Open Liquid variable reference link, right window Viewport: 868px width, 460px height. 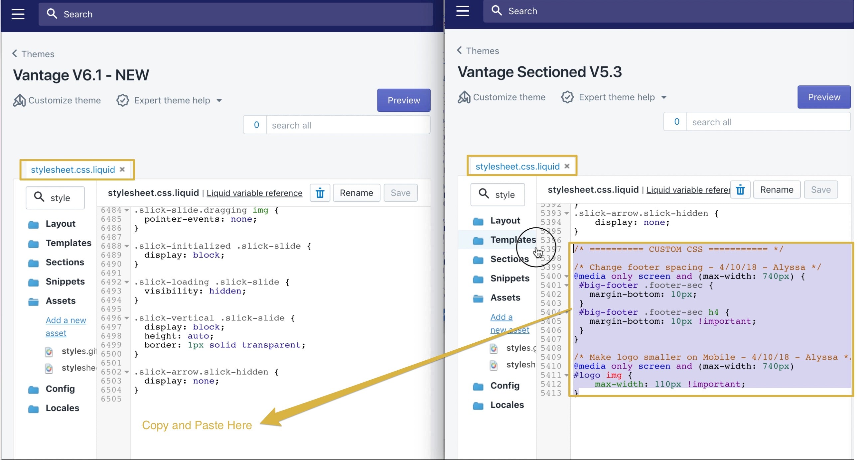(688, 190)
